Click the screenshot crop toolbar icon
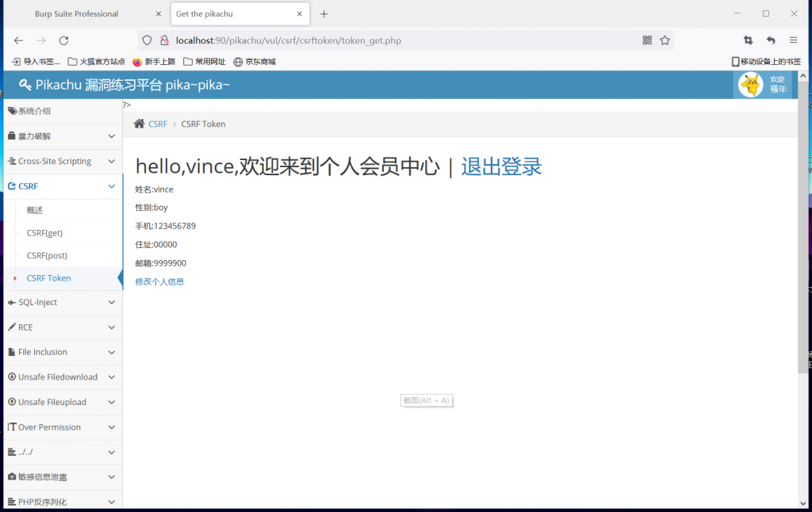The image size is (812, 512). click(748, 40)
